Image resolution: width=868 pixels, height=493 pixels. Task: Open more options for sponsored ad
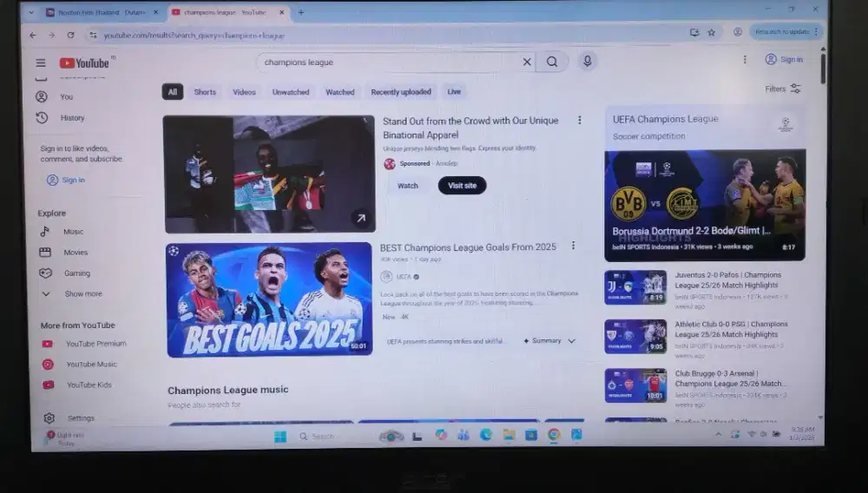(580, 120)
